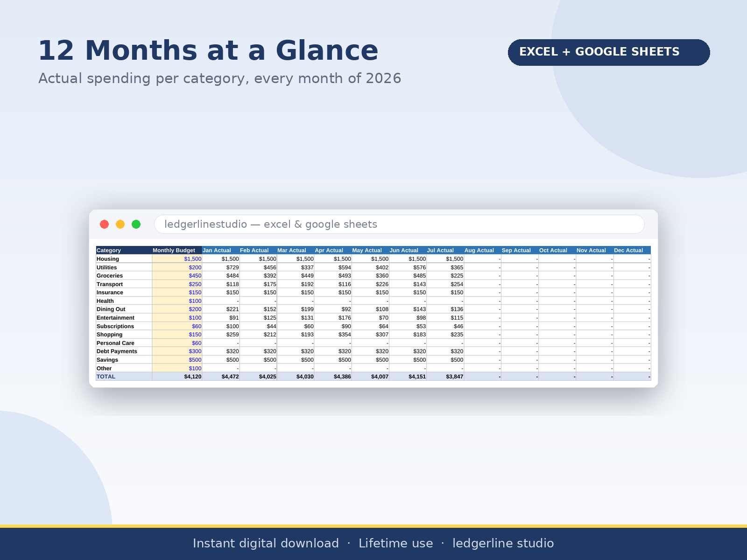
Task: Select the Apr Actual column header
Action: pyautogui.click(x=333, y=251)
